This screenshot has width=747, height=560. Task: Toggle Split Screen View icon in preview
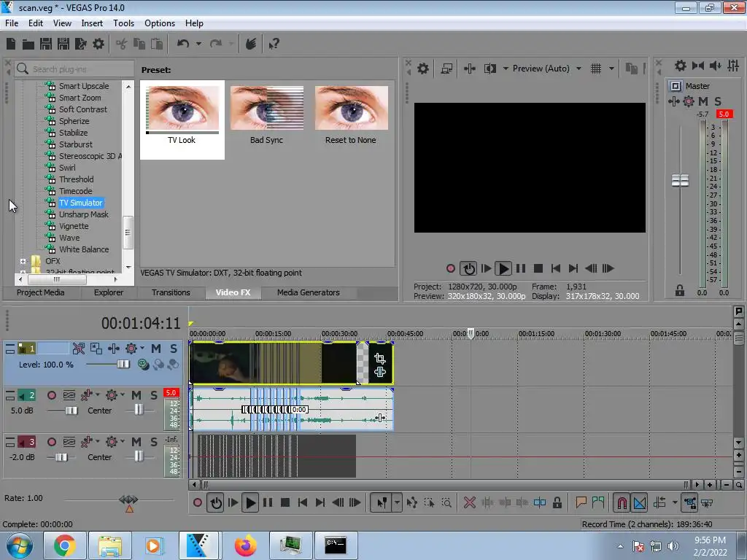[489, 69]
